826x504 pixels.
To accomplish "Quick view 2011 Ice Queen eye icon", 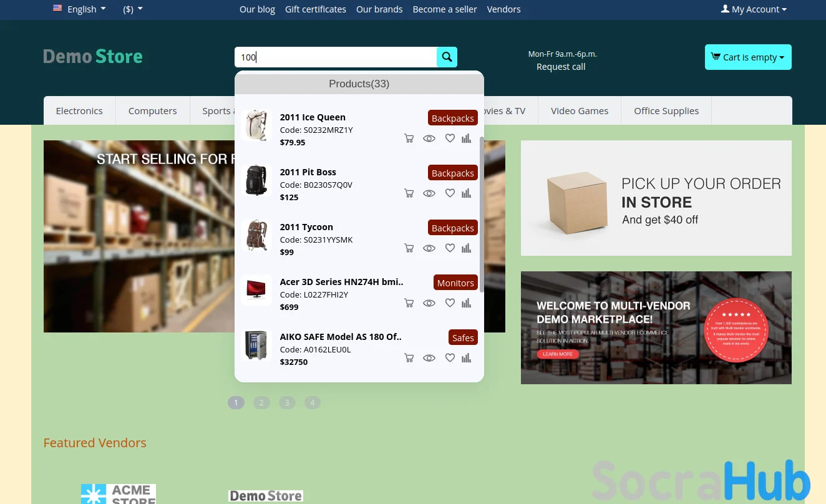I will (x=429, y=138).
